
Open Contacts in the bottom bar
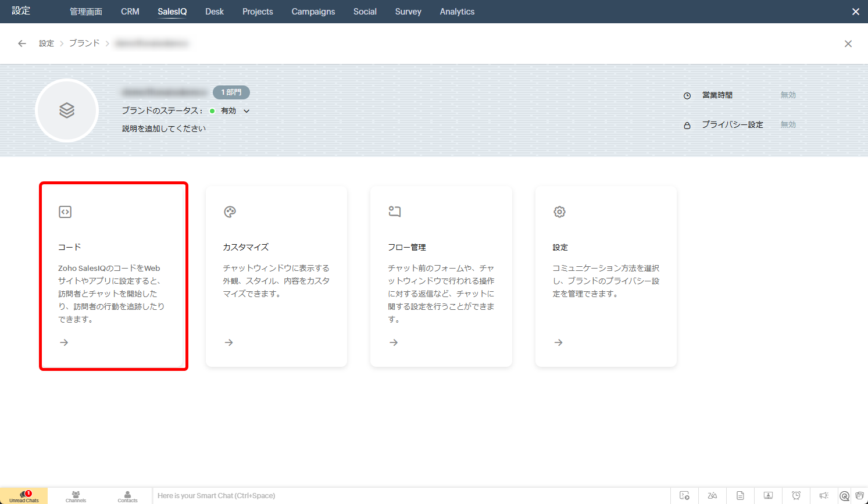click(x=128, y=496)
